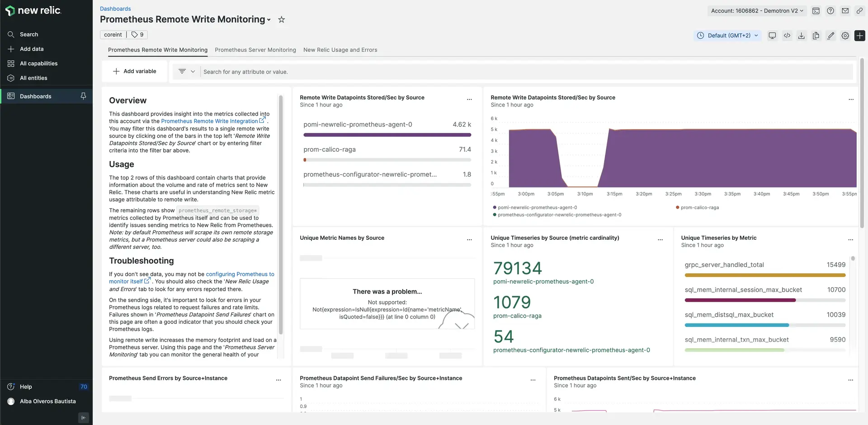
Task: Open dashboard settings gear
Action: pyautogui.click(x=845, y=36)
